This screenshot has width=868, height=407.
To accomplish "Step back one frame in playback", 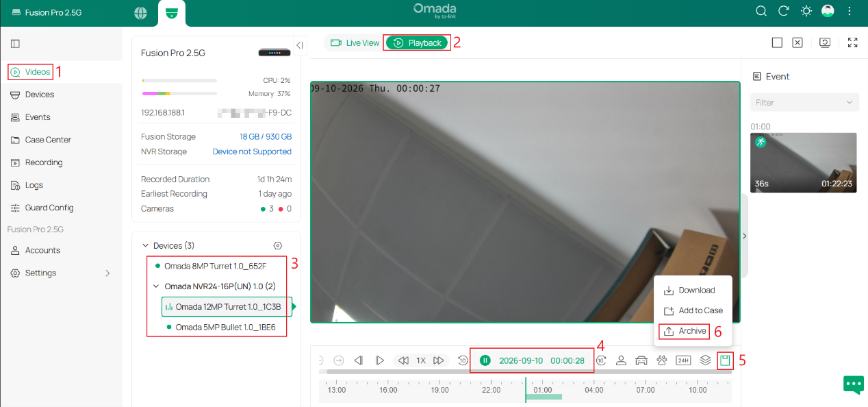I will coord(358,360).
